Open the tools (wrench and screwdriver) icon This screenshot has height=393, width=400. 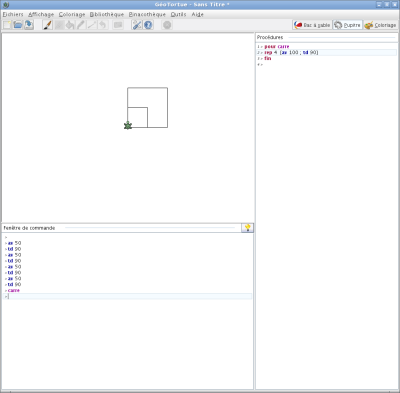click(137, 25)
